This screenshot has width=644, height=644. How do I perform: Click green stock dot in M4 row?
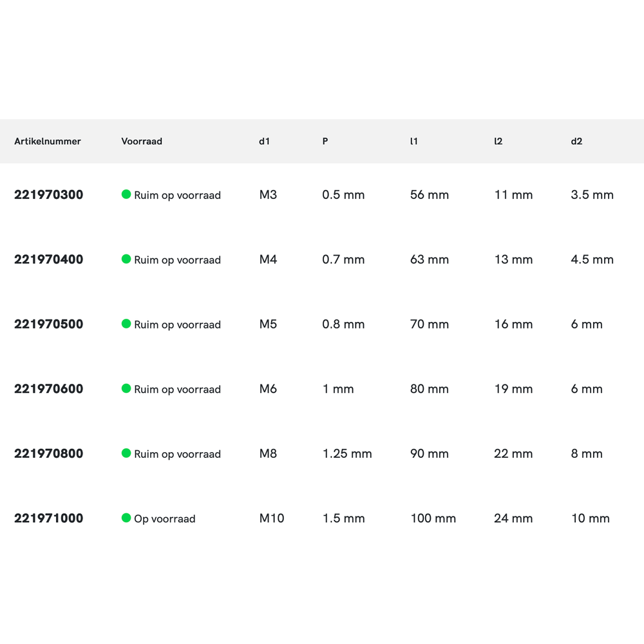pyautogui.click(x=126, y=259)
